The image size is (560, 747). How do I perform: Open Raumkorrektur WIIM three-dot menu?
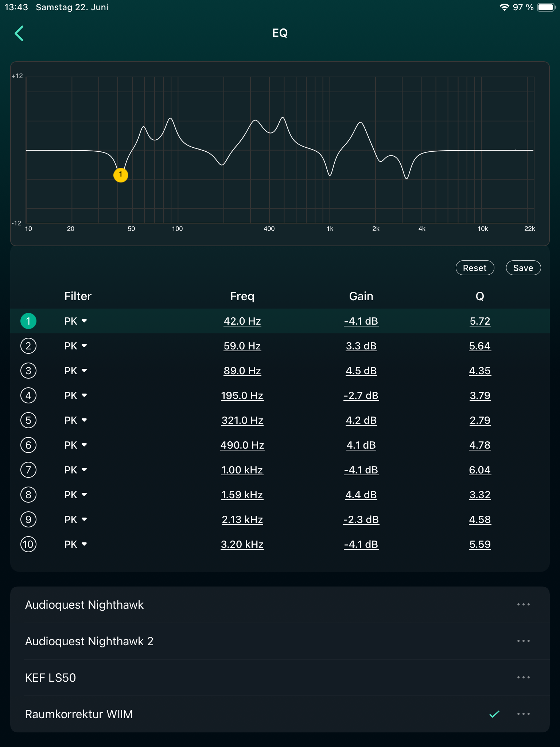pyautogui.click(x=523, y=714)
